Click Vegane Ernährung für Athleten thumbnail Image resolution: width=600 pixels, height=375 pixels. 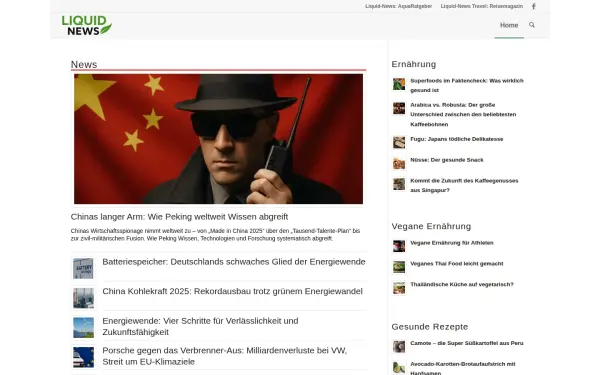[x=399, y=246]
